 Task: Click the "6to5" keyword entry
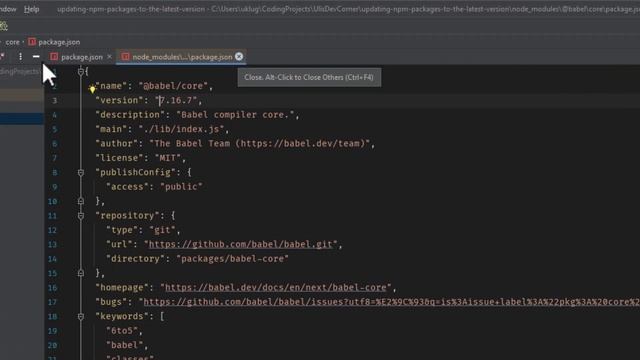point(122,331)
